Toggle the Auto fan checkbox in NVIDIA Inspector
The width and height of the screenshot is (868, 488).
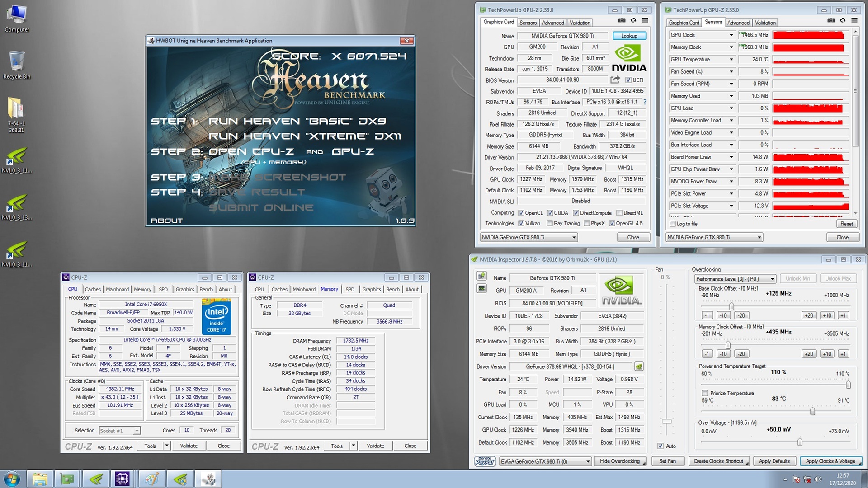(660, 446)
